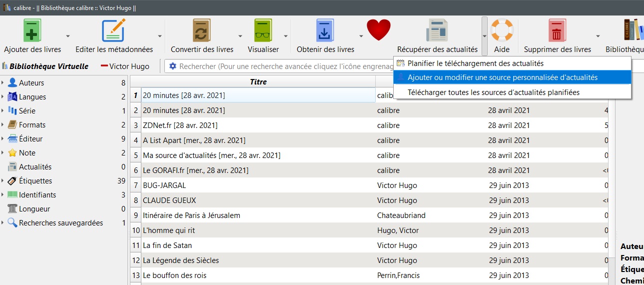The image size is (644, 285).
Task: Open dropdown arrow beside Editer les métadonnées
Action: (x=160, y=36)
